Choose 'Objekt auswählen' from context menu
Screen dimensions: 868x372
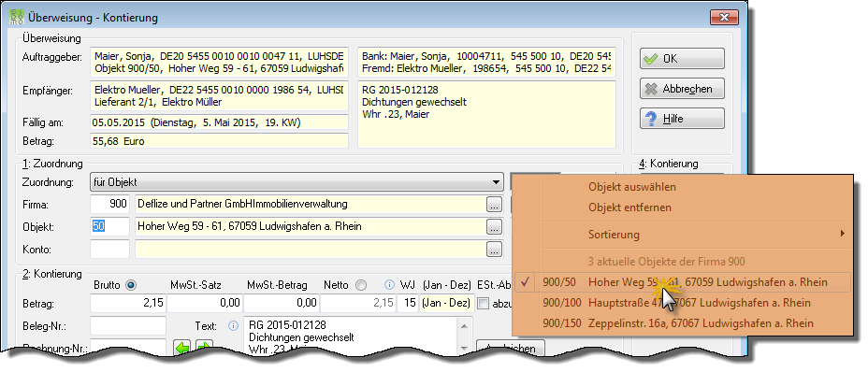pos(631,187)
